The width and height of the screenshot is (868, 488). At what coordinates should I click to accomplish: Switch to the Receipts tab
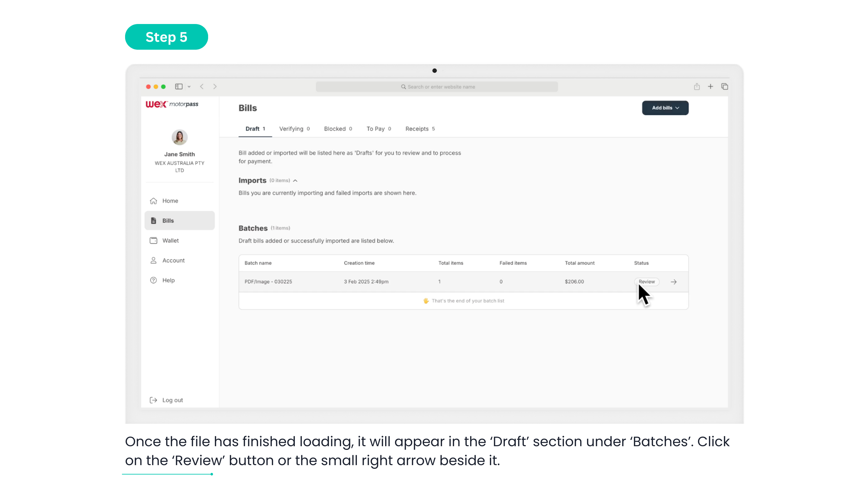click(x=420, y=129)
